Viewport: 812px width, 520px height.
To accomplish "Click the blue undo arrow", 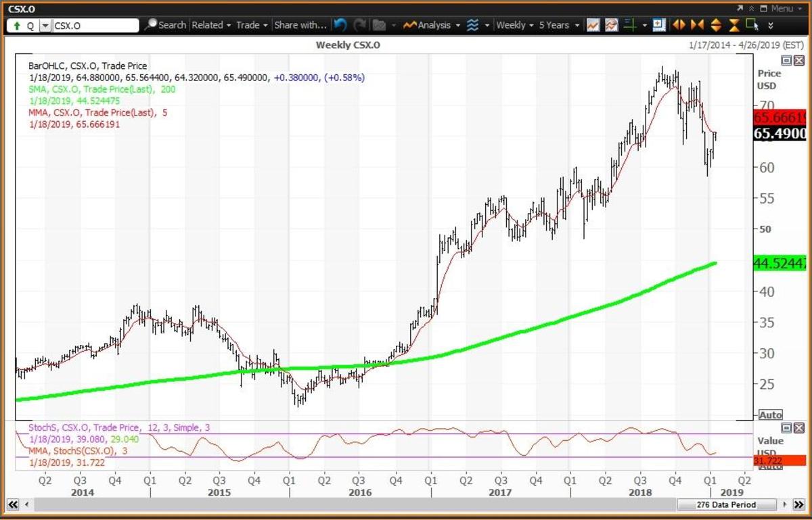I will click(x=340, y=25).
